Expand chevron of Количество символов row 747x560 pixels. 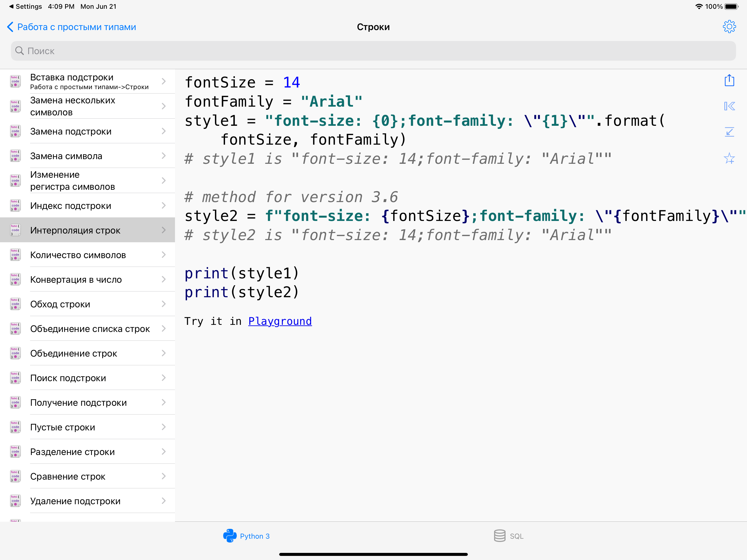click(164, 255)
